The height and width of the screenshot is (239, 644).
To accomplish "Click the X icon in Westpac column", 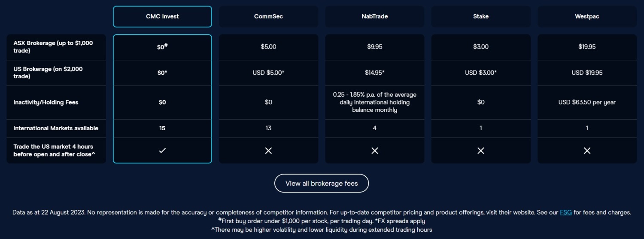I will 587,150.
